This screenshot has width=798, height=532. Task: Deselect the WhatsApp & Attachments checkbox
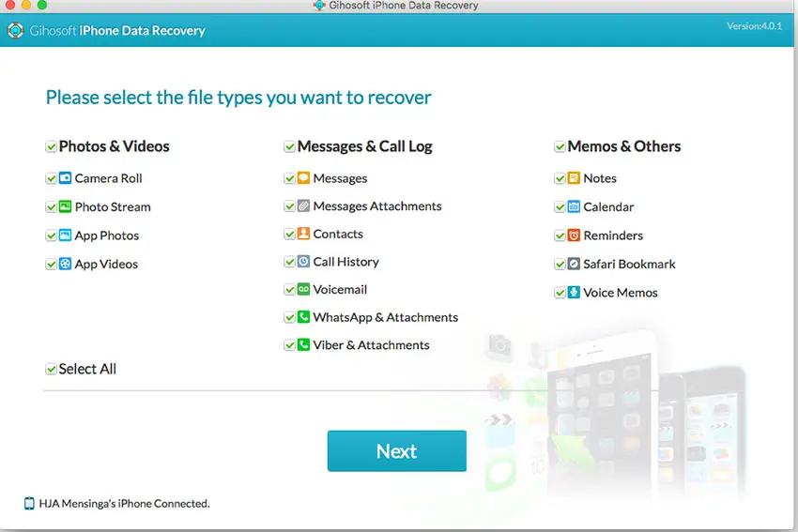pos(289,317)
